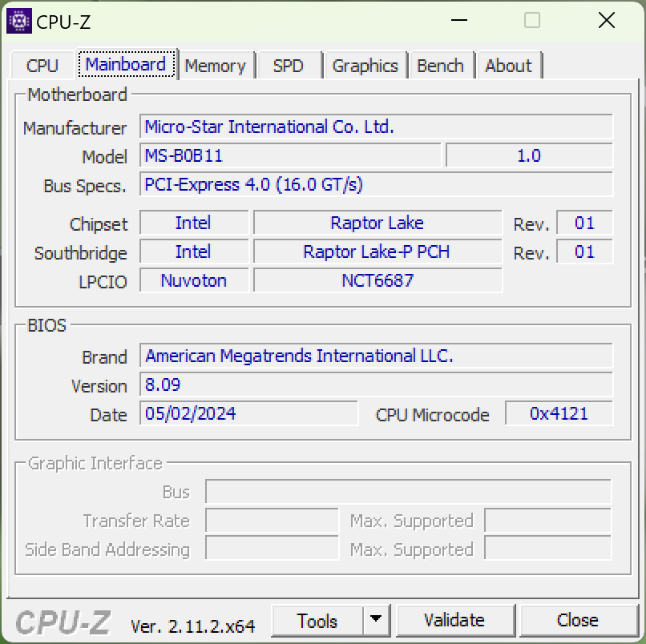Minimize the CPU-Z window

[x=459, y=21]
